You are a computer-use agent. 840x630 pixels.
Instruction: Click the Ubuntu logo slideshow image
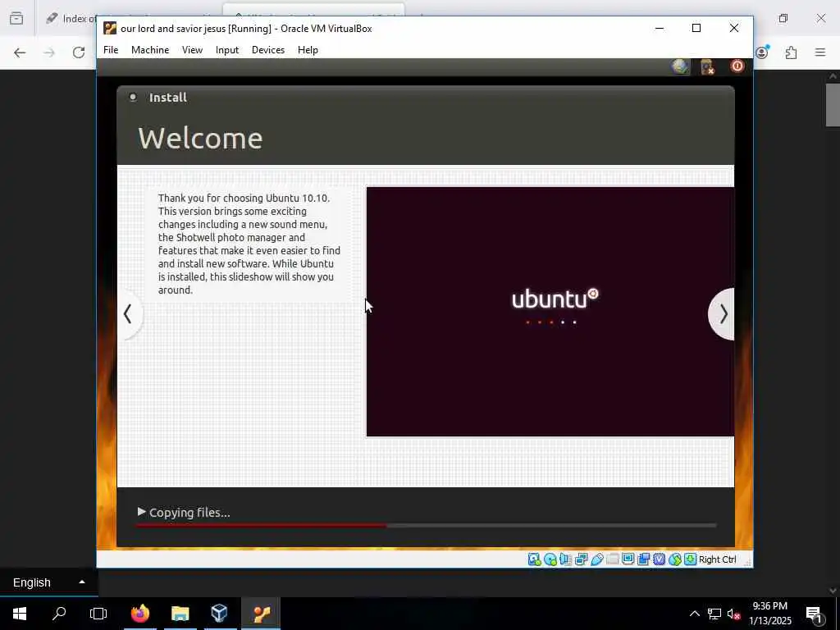tap(550, 312)
